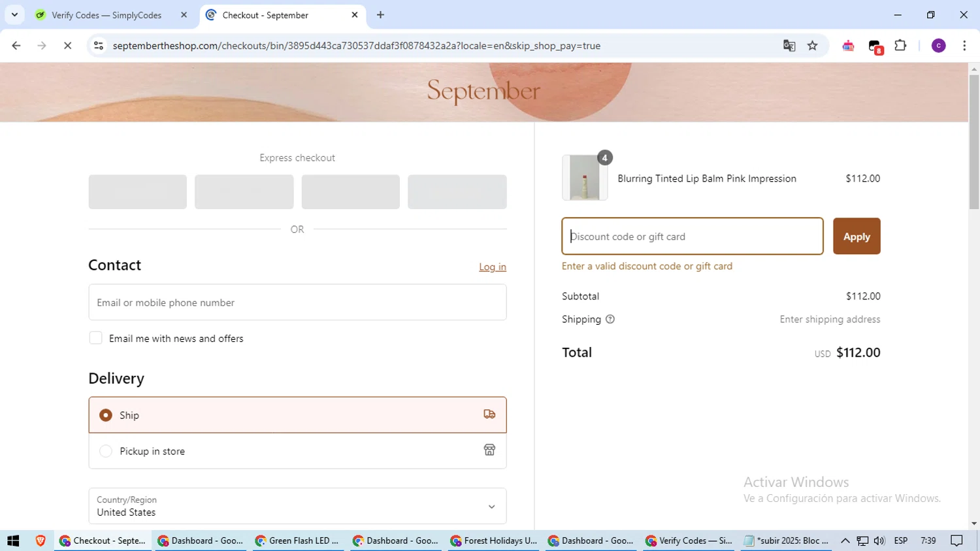The width and height of the screenshot is (980, 551).
Task: Click the ESP language indicator
Action: coord(901,541)
